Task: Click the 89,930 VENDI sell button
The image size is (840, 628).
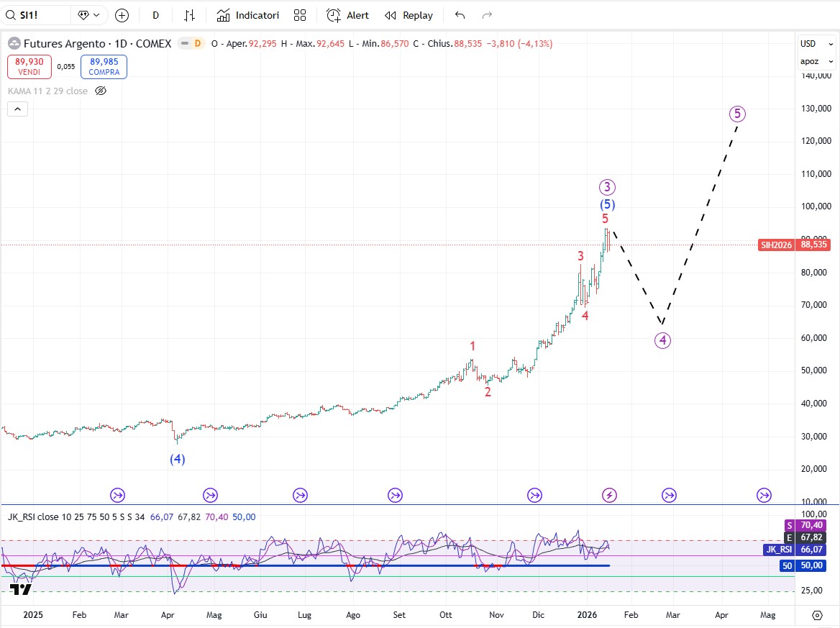Action: pos(29,66)
